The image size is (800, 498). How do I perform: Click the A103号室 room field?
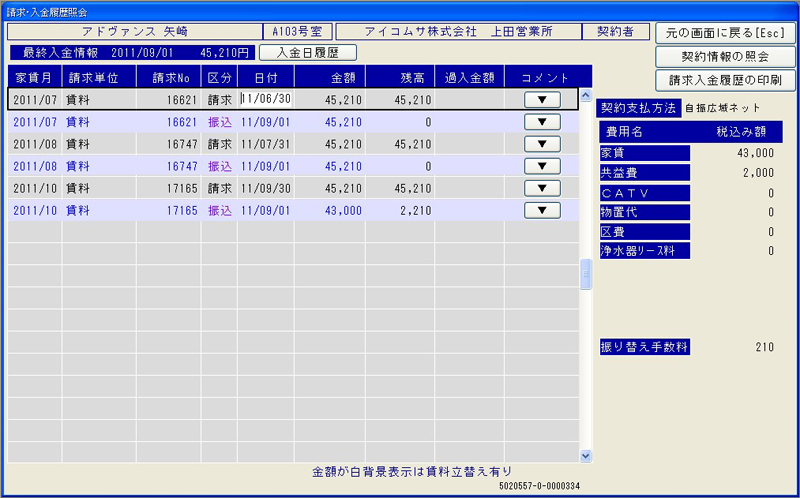pyautogui.click(x=296, y=32)
